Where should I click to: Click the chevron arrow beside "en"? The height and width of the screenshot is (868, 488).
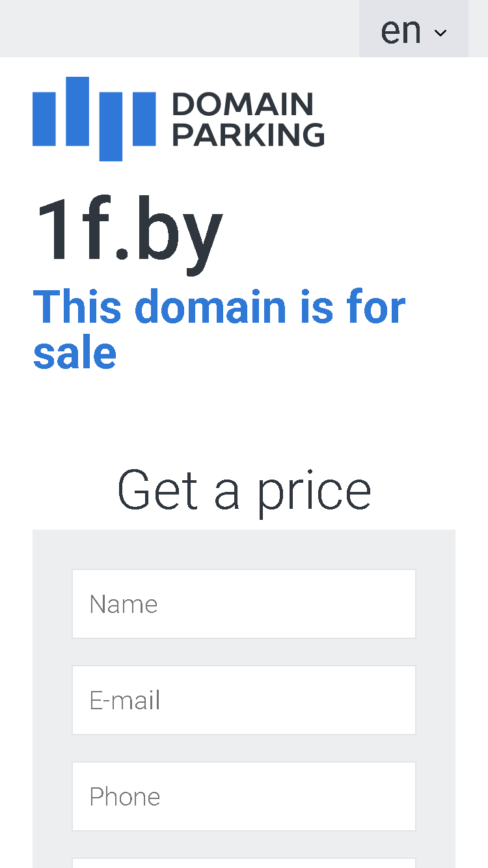(x=441, y=33)
